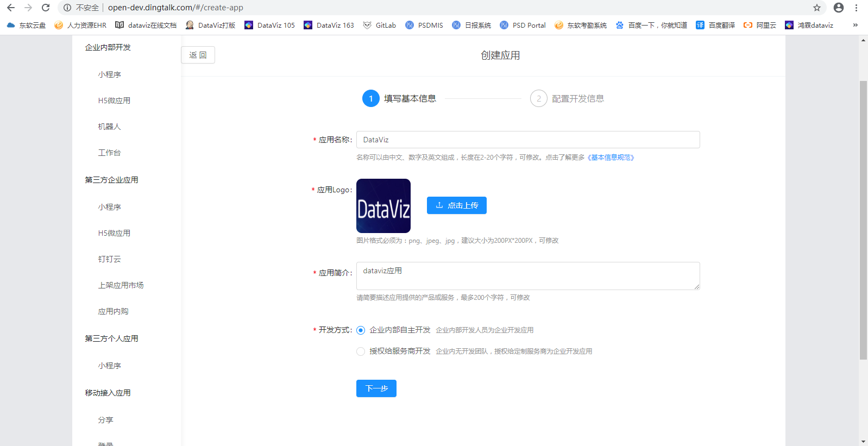Open 小程序 under 企业内部开发
This screenshot has height=446, width=868.
point(110,74)
